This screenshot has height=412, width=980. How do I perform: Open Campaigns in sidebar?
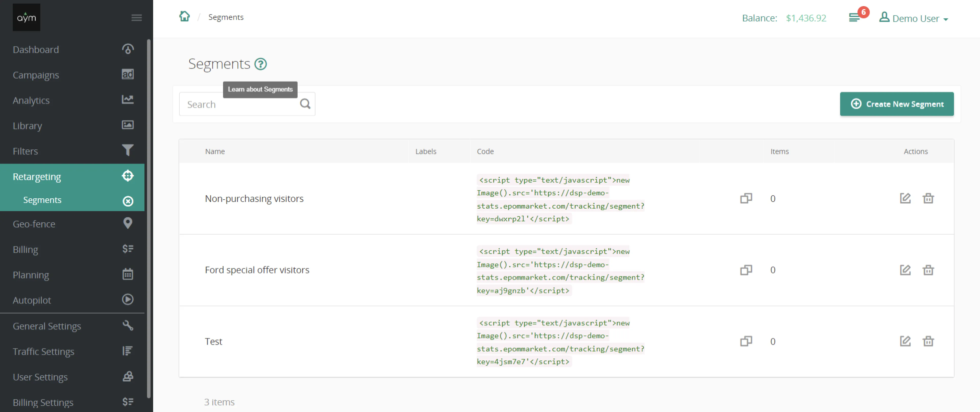point(72,75)
